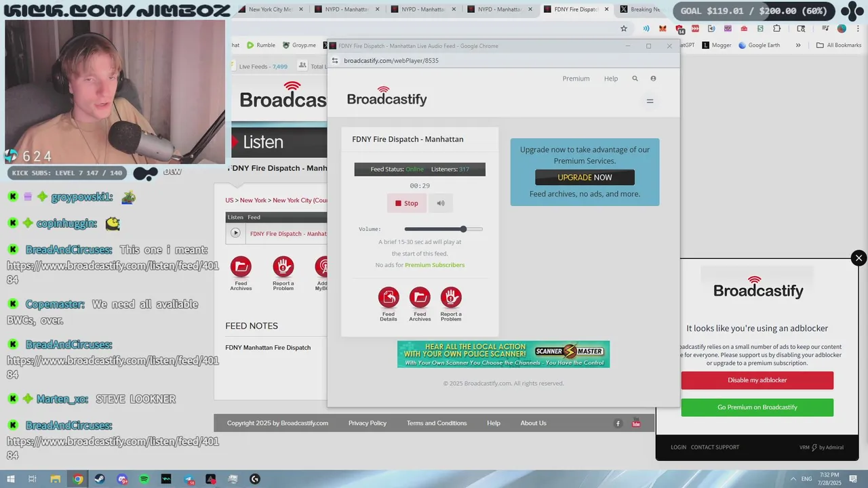
Task: Switch to the Breaking News X tab
Action: [641, 9]
